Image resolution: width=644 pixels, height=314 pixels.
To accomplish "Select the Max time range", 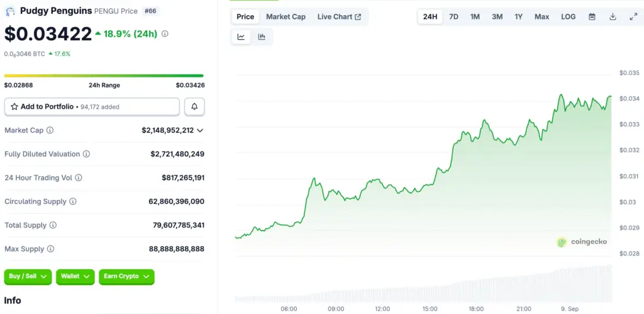I will pos(541,17).
